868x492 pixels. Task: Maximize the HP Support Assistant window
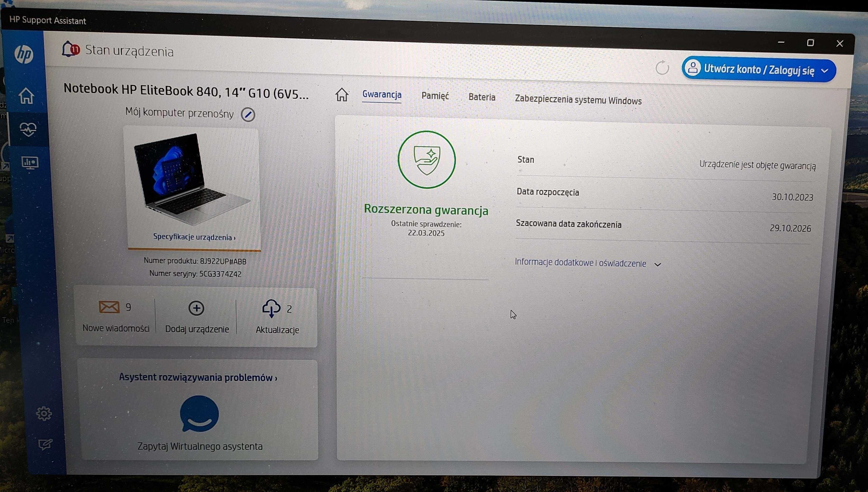click(x=810, y=43)
